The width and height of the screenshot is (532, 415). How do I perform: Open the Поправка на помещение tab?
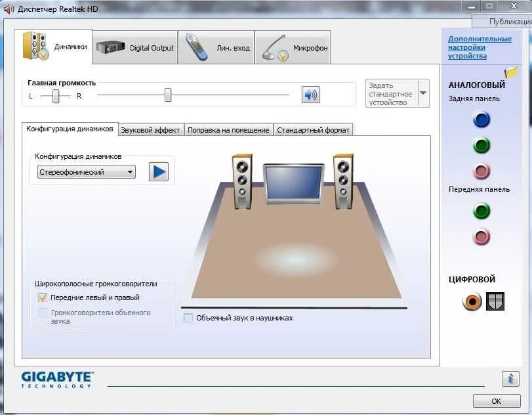(228, 130)
